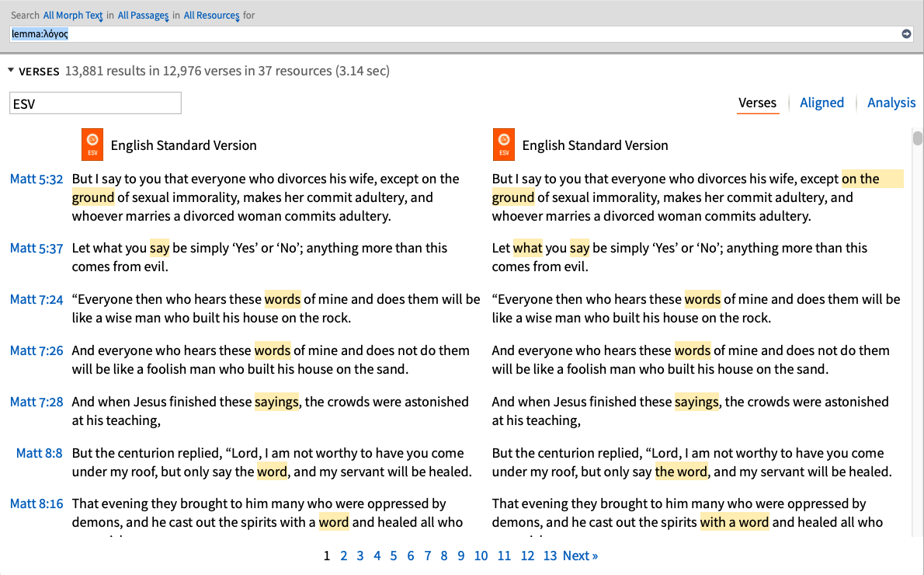The height and width of the screenshot is (575, 924).
Task: Go to results page 2
Action: tap(343, 556)
